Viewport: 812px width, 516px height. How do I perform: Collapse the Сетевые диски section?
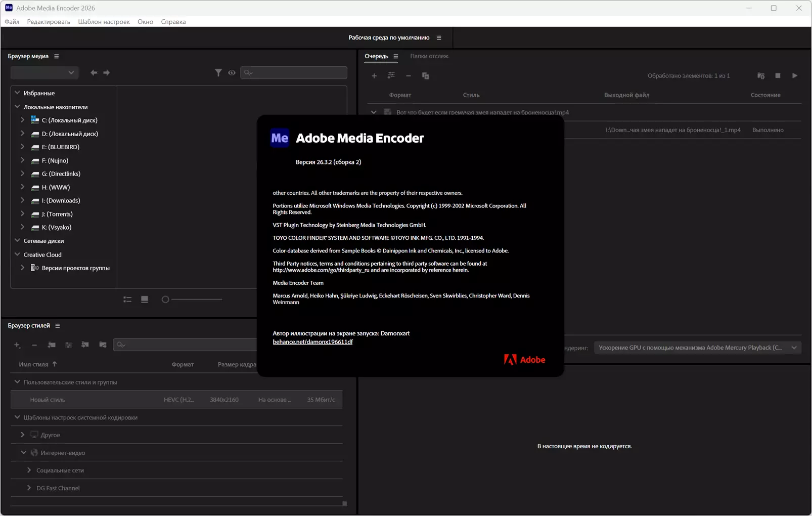coord(17,241)
